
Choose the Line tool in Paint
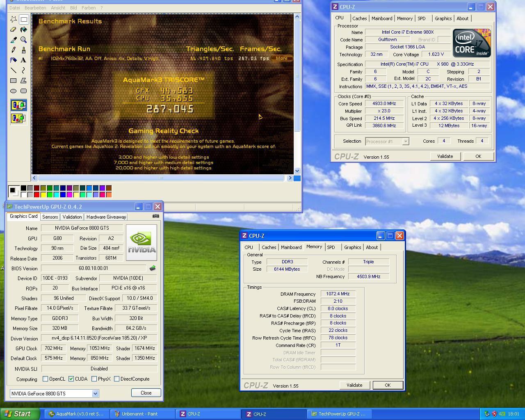[x=14, y=71]
